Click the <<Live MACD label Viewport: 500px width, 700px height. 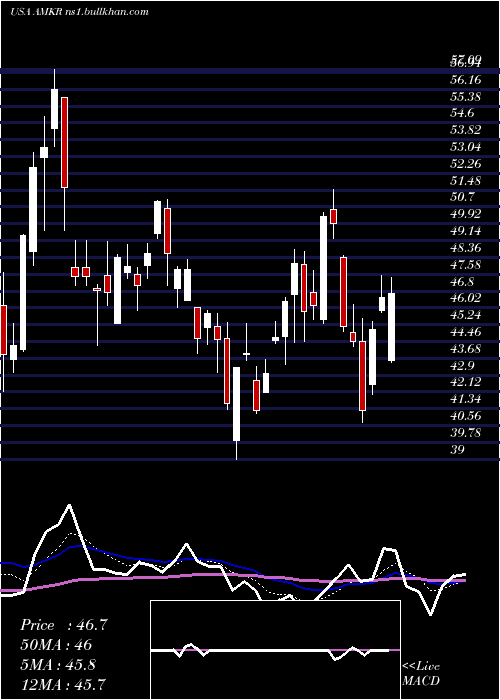pos(421,673)
